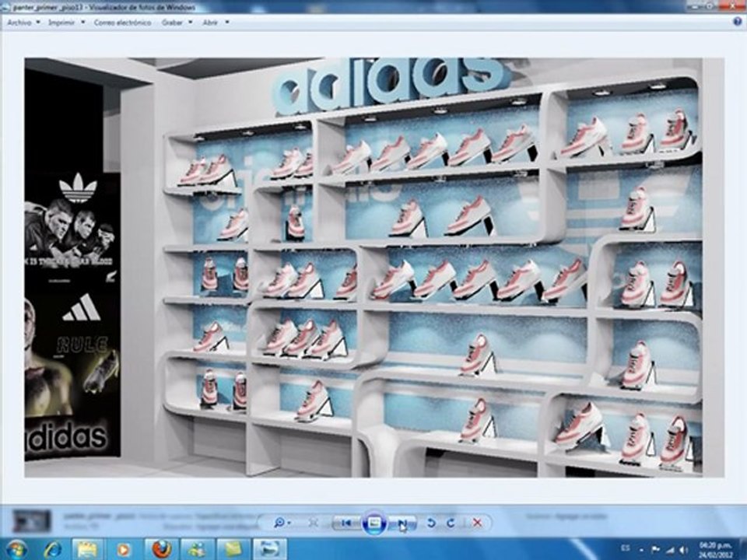Click the ES language indicator
The image size is (747, 560).
[x=625, y=549]
